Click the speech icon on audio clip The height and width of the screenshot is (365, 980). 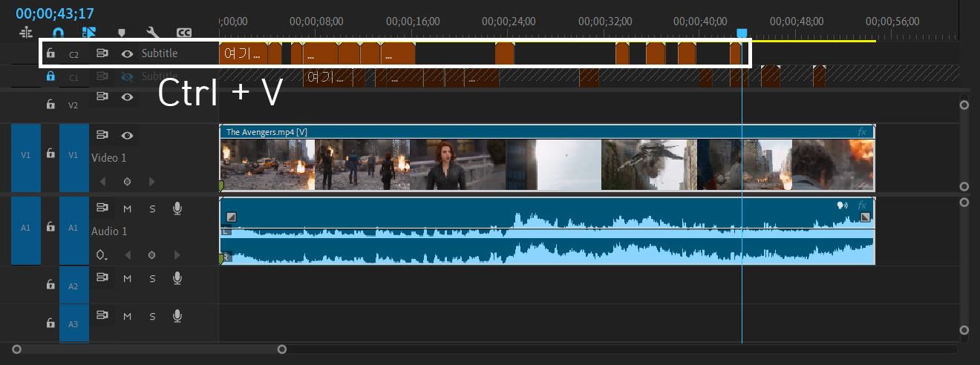[x=843, y=205]
